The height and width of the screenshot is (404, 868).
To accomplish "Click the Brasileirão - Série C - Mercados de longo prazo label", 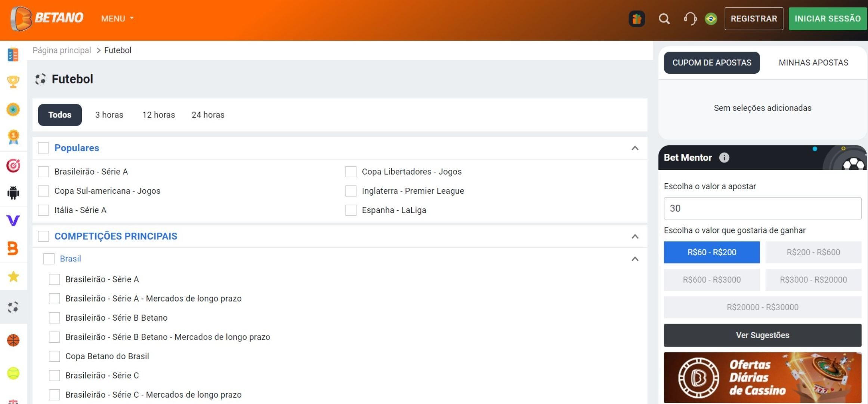I will (153, 395).
